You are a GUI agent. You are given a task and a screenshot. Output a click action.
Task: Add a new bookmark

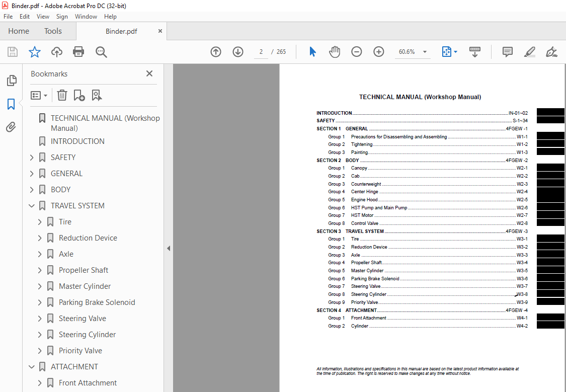[x=79, y=95]
